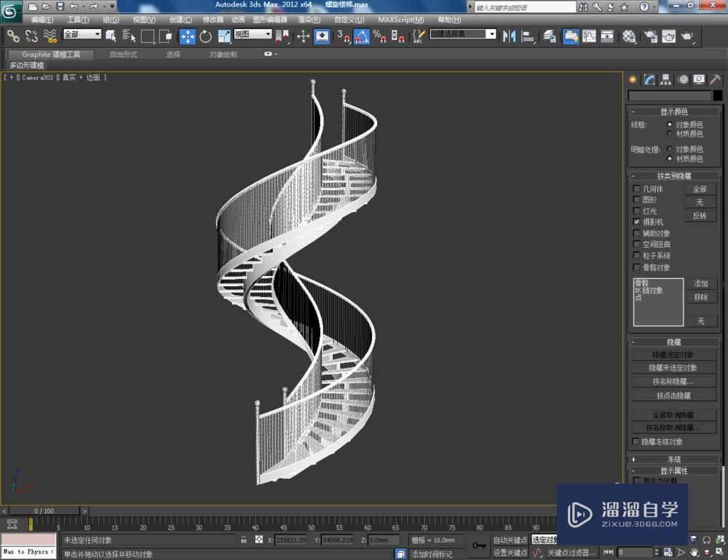Click the 反转 category button
This screenshot has width=728, height=560.
700,216
